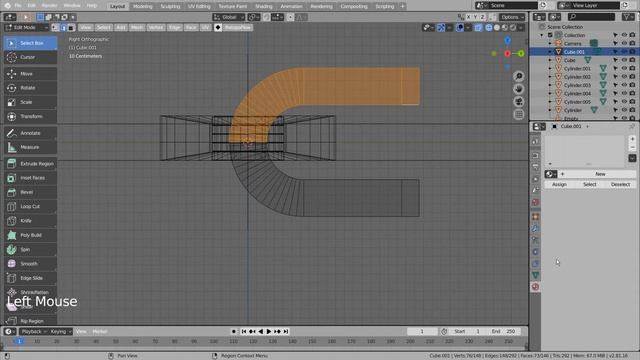
Task: Open the Shading workspace tab
Action: pyautogui.click(x=264, y=6)
